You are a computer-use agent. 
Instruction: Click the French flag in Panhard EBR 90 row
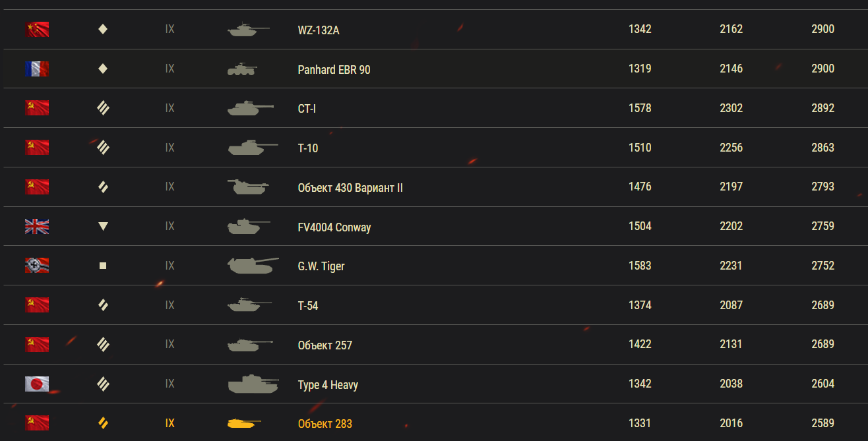(37, 69)
